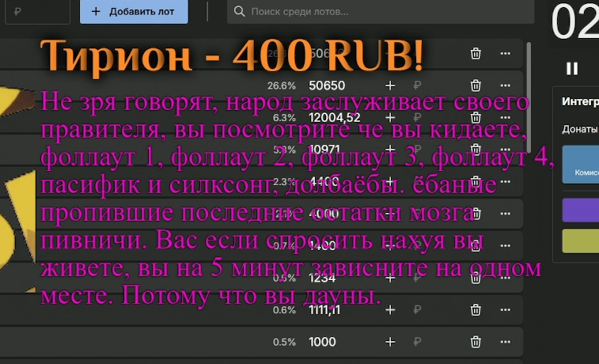Click the 10971 lot amount
The height and width of the screenshot is (364, 599).
[324, 150]
